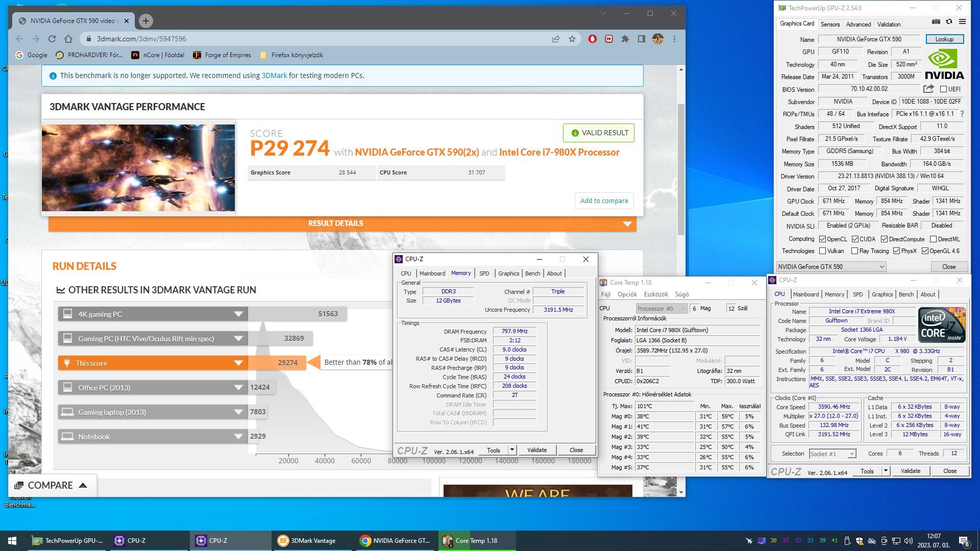
Task: Bookmark page with the star icon
Action: click(572, 39)
